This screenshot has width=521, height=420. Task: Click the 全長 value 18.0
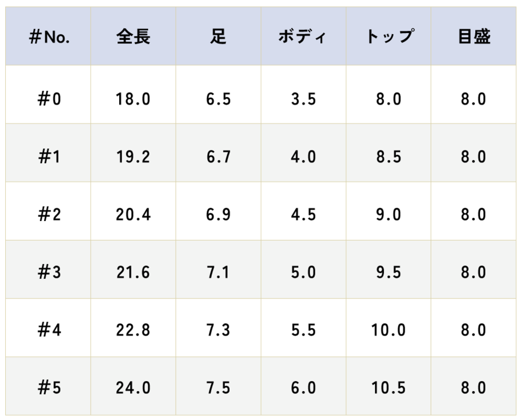[133, 99]
